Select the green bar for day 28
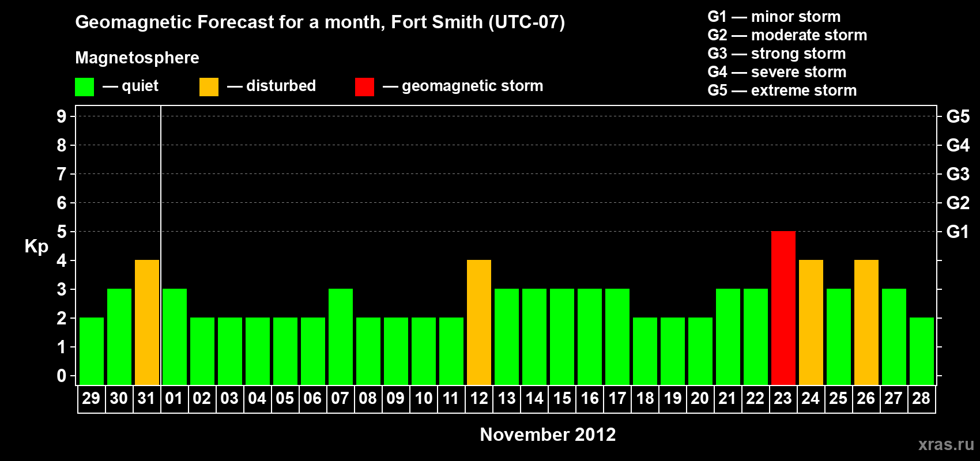Screen dimensions: 980x461 922,351
